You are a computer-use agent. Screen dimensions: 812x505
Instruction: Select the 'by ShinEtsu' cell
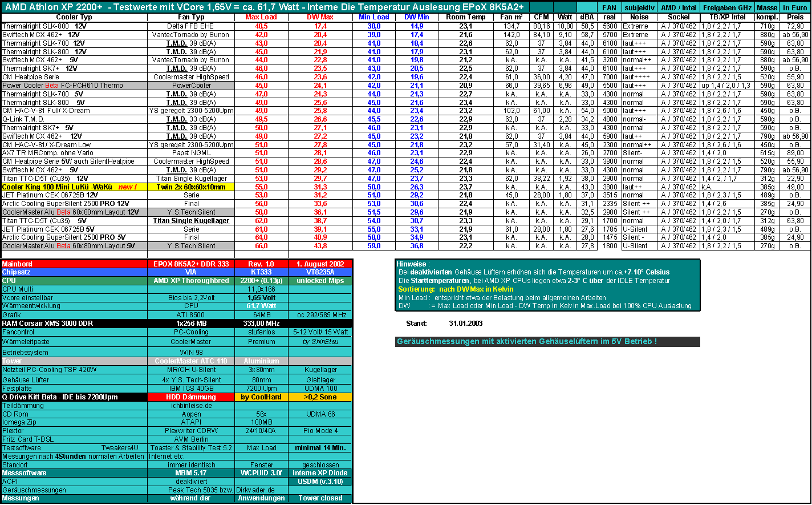tap(320, 342)
